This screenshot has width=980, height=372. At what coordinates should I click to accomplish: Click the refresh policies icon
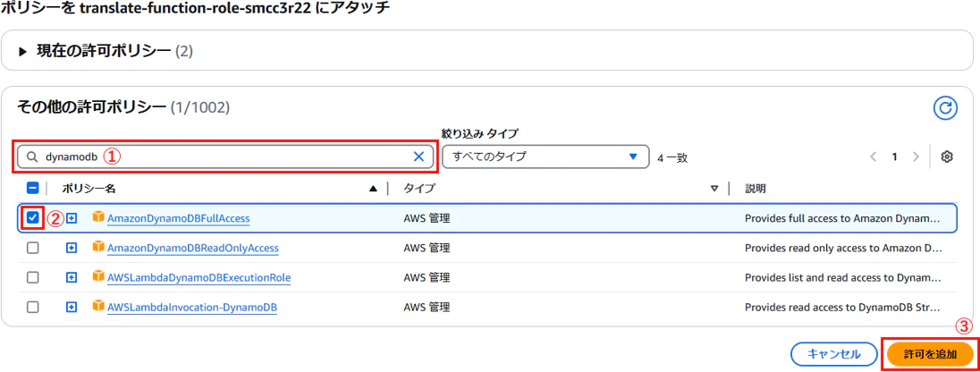pos(945,107)
